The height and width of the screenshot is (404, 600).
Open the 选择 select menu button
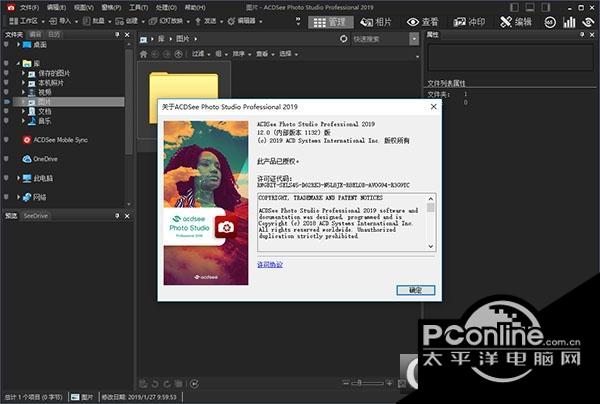288,54
